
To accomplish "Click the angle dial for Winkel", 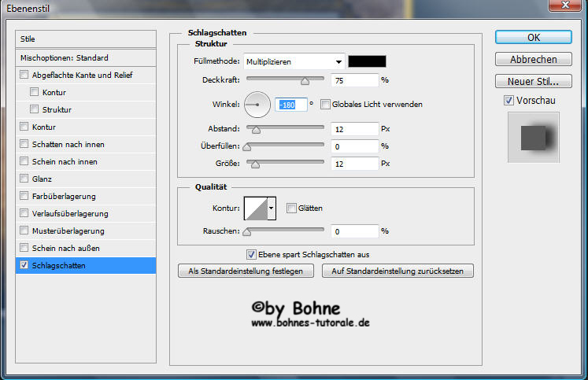I will (x=257, y=104).
